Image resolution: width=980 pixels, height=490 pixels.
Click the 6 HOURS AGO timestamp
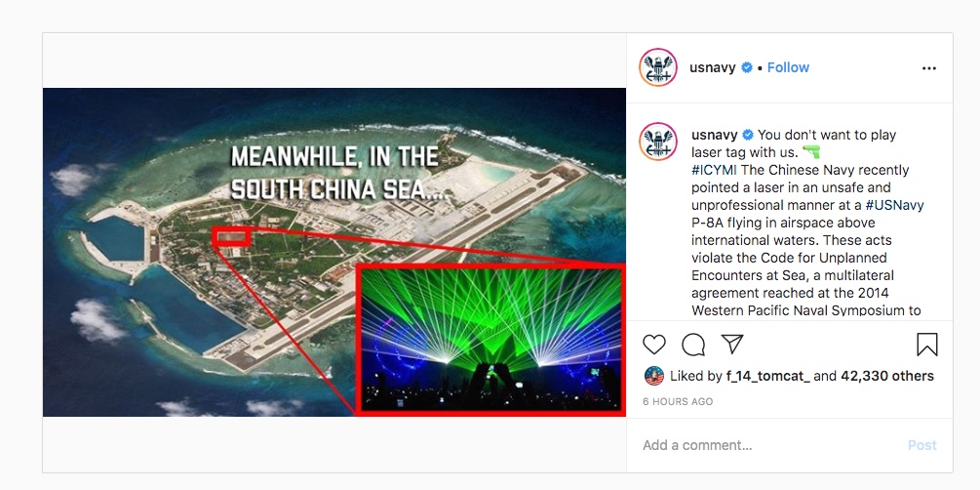[678, 402]
